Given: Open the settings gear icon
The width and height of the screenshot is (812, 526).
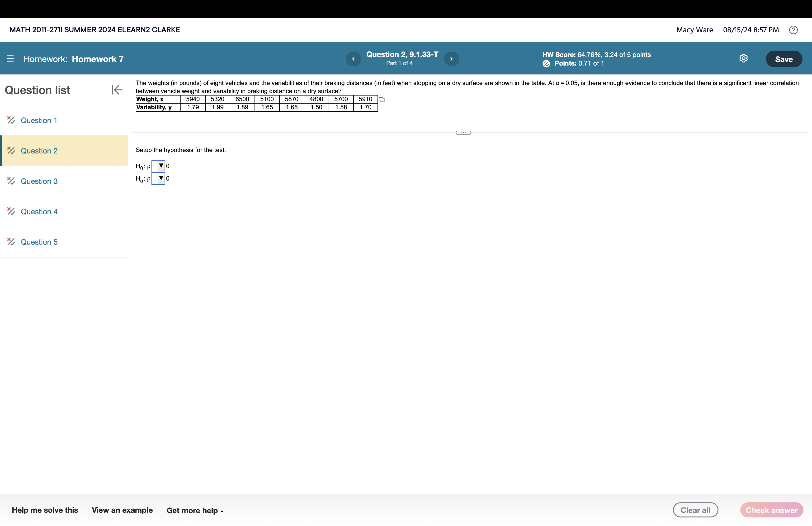Looking at the screenshot, I should [x=743, y=58].
